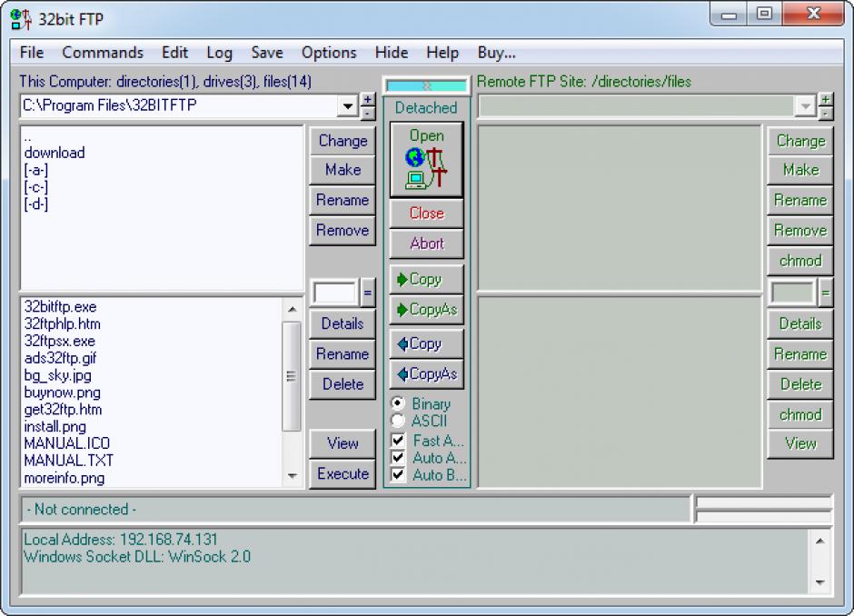Click remote file chmod button

[800, 415]
